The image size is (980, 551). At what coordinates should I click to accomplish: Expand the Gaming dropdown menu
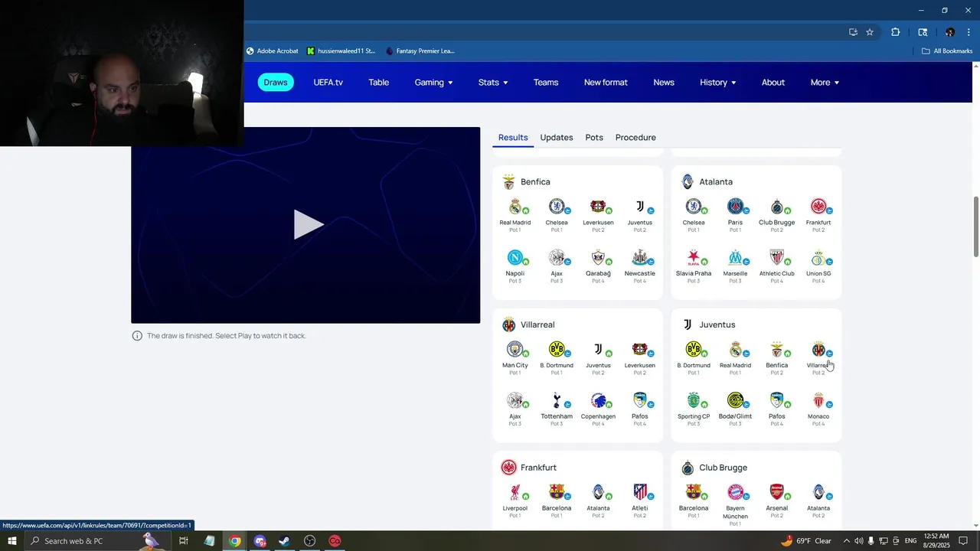pos(433,83)
